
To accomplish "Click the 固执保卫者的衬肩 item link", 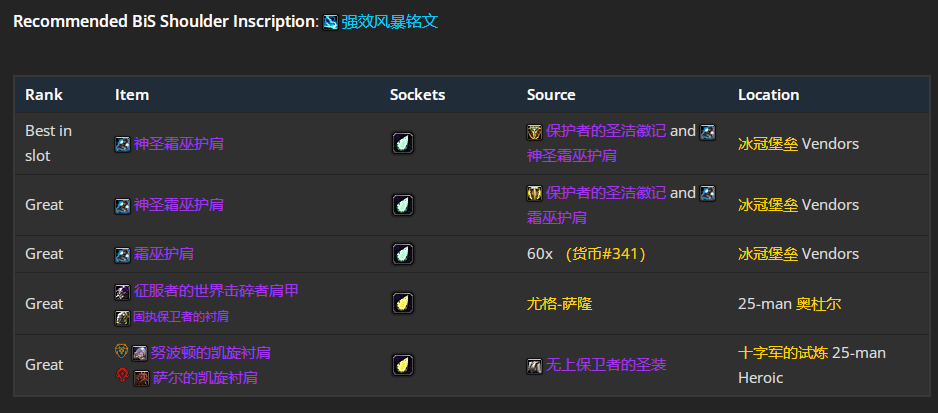I will tap(181, 316).
